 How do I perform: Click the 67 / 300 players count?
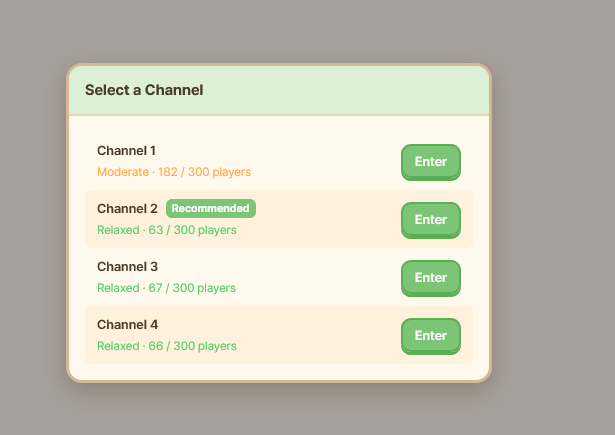click(x=192, y=288)
